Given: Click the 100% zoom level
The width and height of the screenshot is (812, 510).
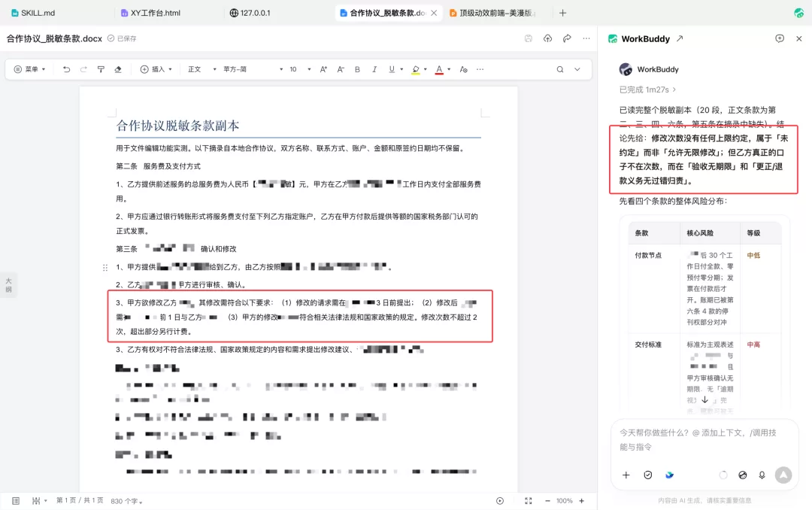Looking at the screenshot, I should (x=565, y=501).
